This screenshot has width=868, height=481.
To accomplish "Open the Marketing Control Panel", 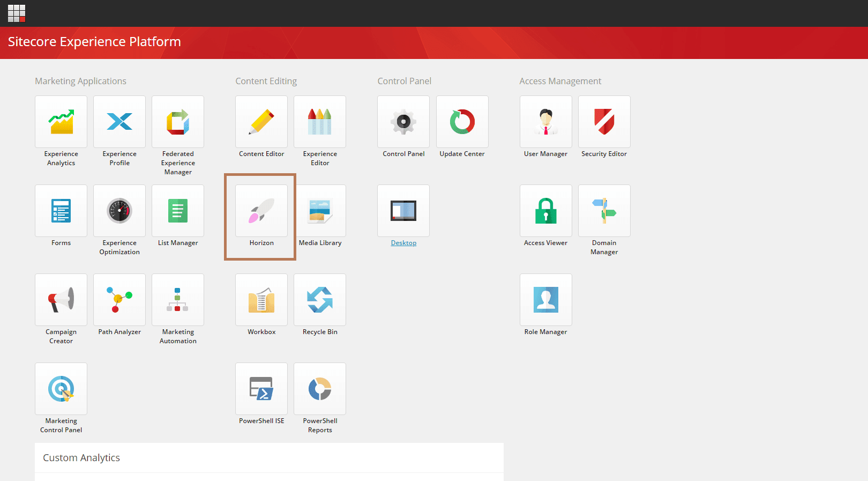I will (x=61, y=389).
